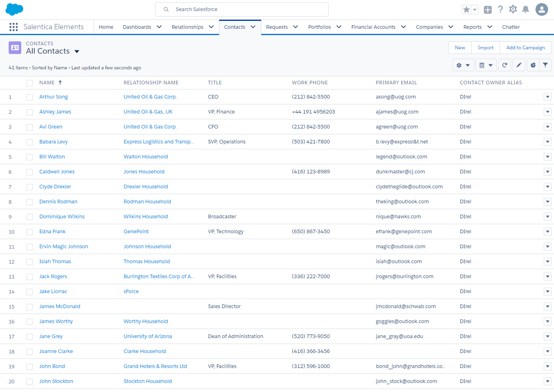This screenshot has height=392, width=554.
Task: Switch to the Financial Accounts tab
Action: [x=373, y=27]
